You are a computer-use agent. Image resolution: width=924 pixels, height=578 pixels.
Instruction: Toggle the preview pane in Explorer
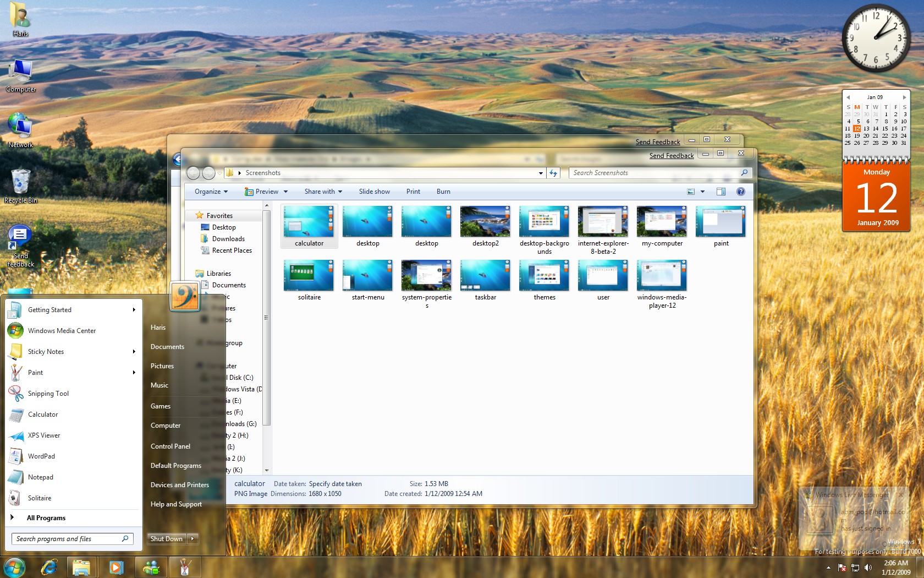pyautogui.click(x=721, y=192)
